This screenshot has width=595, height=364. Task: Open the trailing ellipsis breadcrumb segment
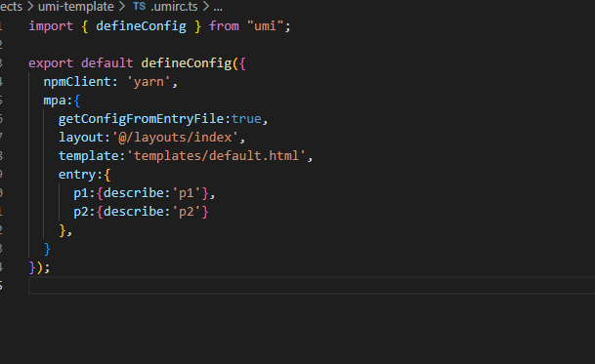click(218, 7)
